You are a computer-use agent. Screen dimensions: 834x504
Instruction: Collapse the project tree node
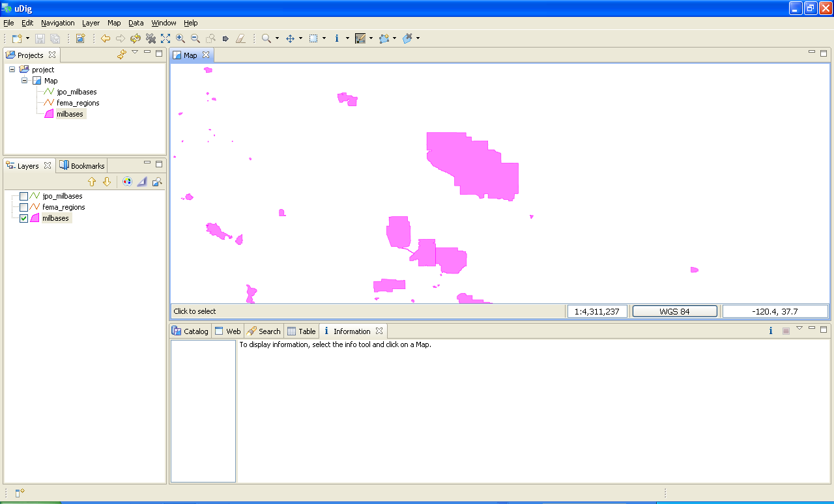click(12, 70)
